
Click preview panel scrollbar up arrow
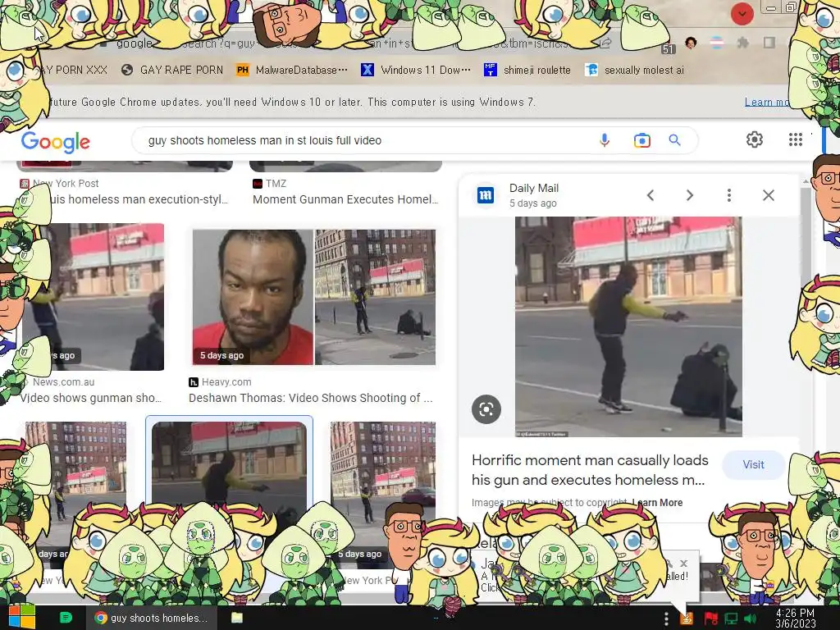point(806,182)
